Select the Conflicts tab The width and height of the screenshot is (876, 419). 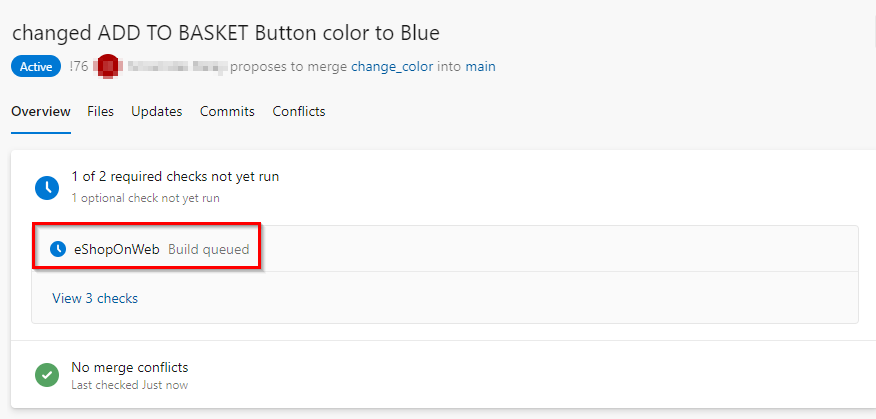pyautogui.click(x=299, y=111)
